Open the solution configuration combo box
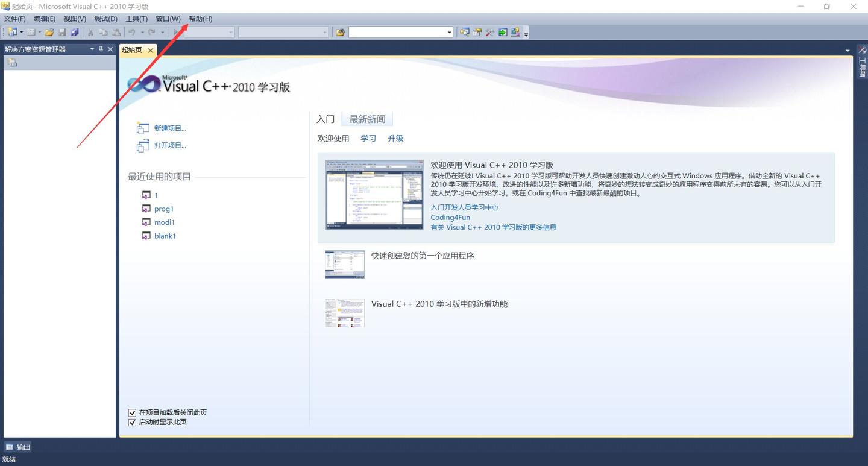The image size is (868, 466). tap(209, 32)
